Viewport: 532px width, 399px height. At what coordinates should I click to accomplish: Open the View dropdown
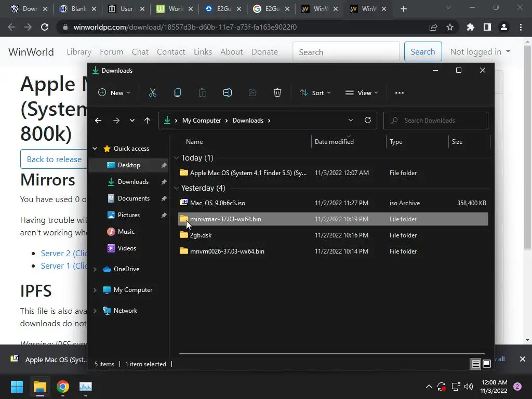(x=362, y=92)
